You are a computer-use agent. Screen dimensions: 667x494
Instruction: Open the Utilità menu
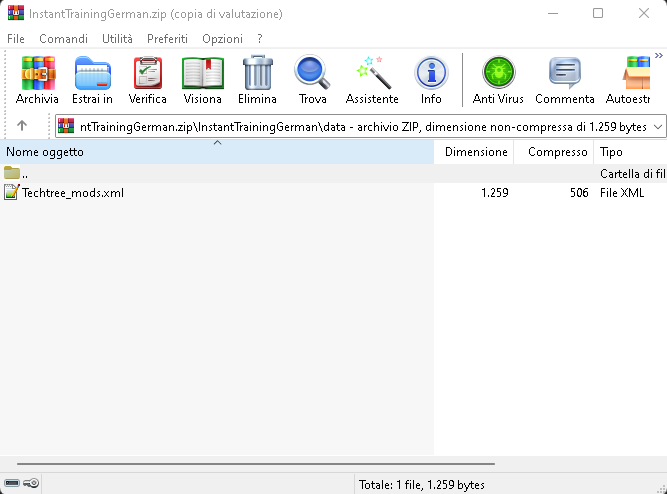point(117,39)
